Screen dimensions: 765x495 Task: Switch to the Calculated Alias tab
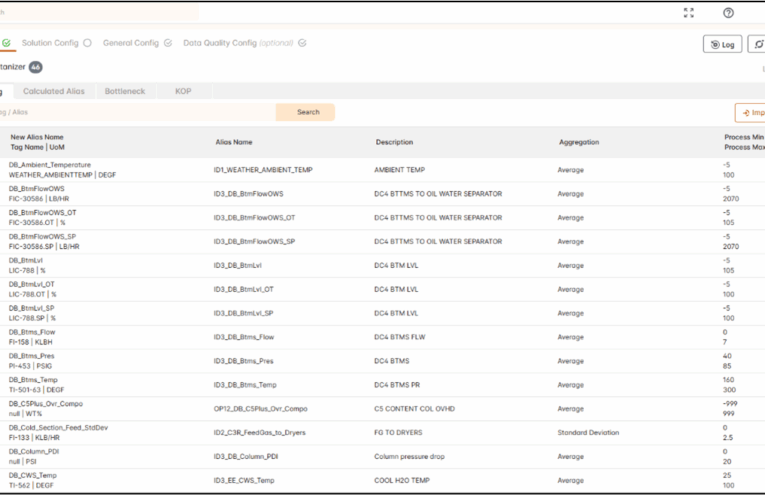coord(54,91)
